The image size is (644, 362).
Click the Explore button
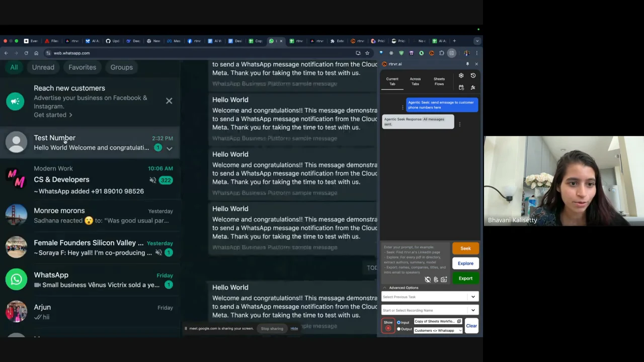pos(465,263)
